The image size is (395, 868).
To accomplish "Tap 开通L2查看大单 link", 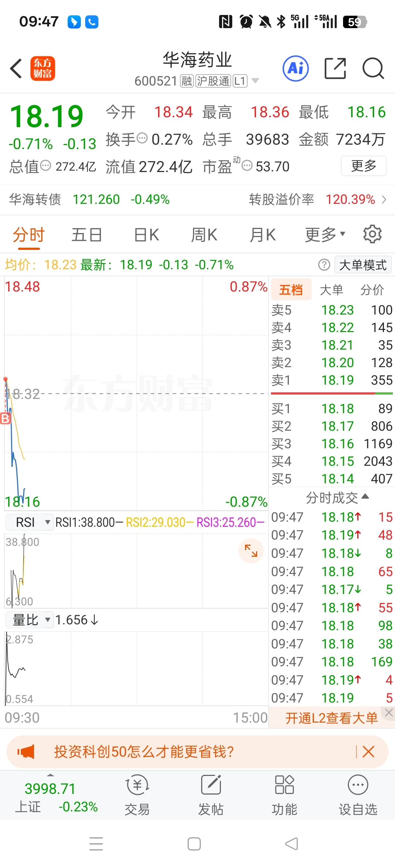I will tap(331, 718).
